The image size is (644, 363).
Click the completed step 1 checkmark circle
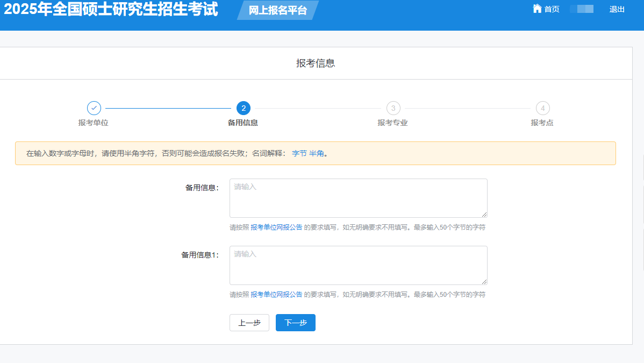tap(94, 108)
